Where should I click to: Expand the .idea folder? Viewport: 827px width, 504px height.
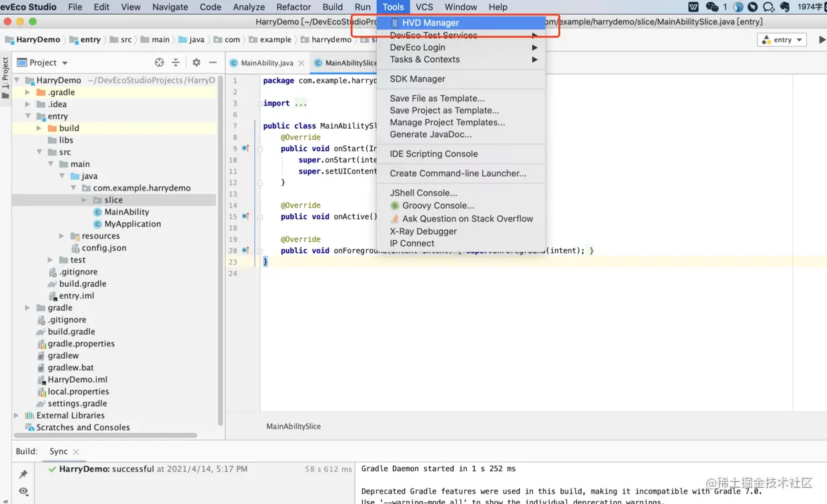27,104
